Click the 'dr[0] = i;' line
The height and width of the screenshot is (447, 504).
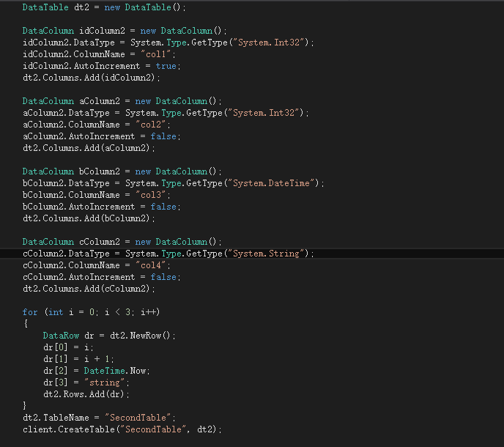[68, 347]
